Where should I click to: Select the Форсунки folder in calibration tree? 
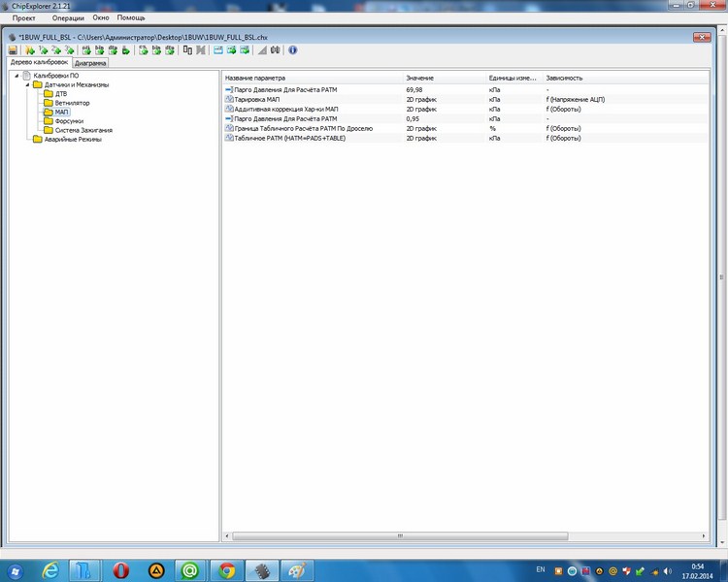click(x=68, y=121)
